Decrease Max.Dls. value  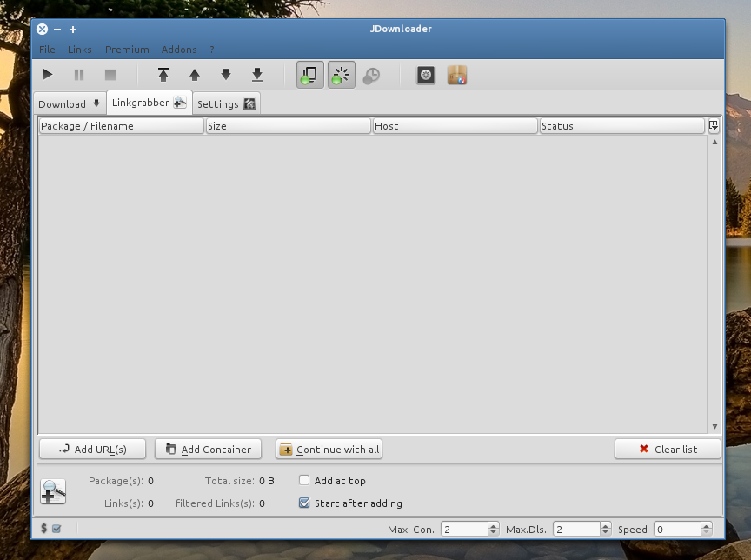pos(605,532)
